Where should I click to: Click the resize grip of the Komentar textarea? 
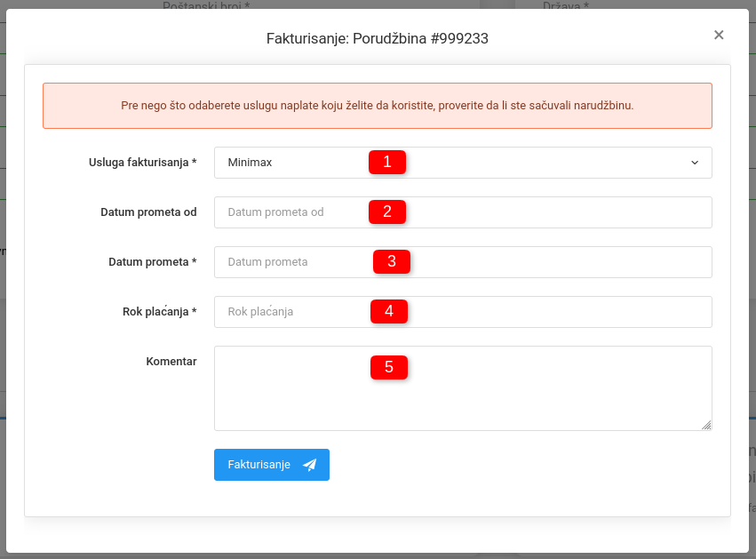coord(706,425)
